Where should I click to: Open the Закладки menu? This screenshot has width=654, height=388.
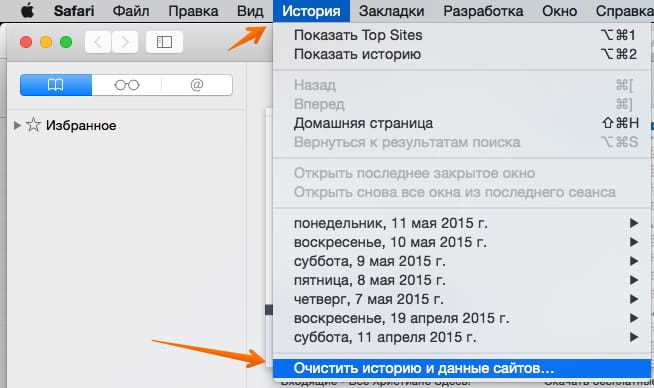click(392, 11)
